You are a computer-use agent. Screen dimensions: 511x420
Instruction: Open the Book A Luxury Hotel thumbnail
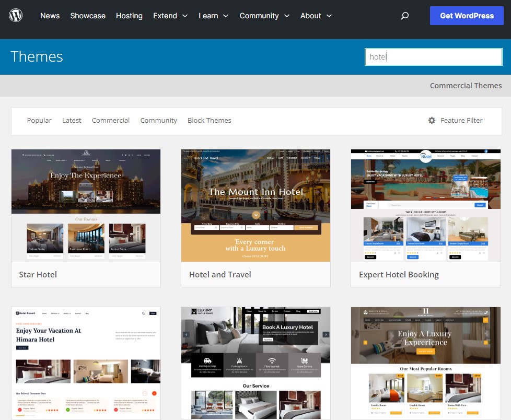(x=255, y=363)
